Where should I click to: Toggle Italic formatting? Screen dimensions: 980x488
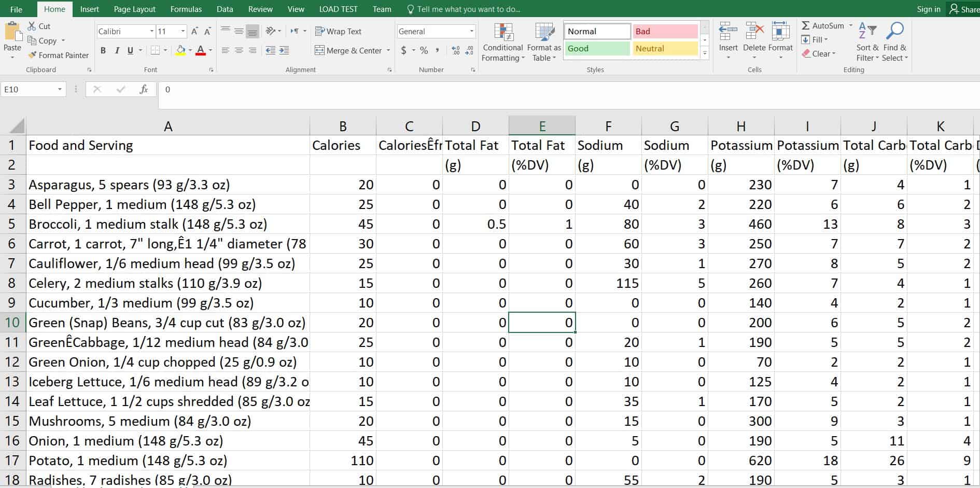117,50
